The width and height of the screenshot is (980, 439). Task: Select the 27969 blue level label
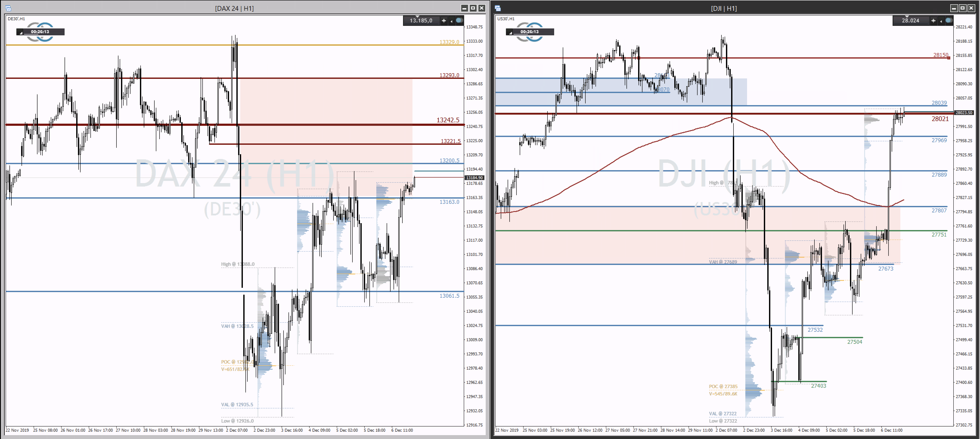pyautogui.click(x=939, y=140)
